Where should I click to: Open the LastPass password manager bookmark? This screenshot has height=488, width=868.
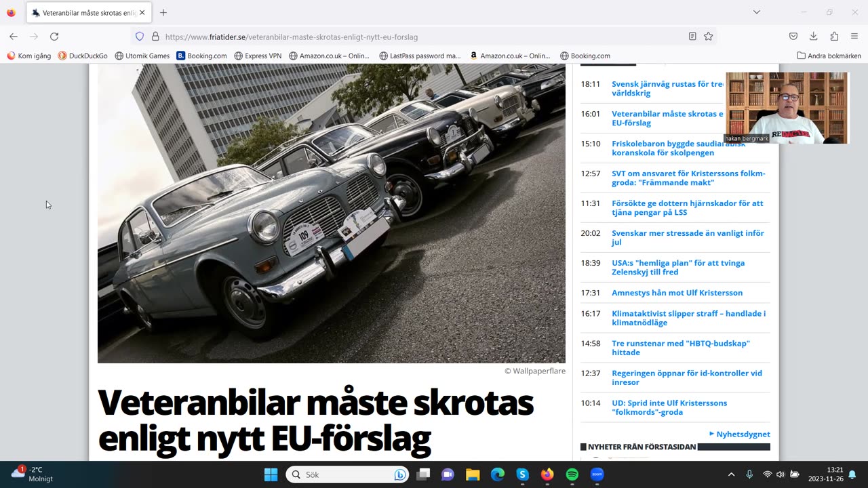[x=420, y=56]
